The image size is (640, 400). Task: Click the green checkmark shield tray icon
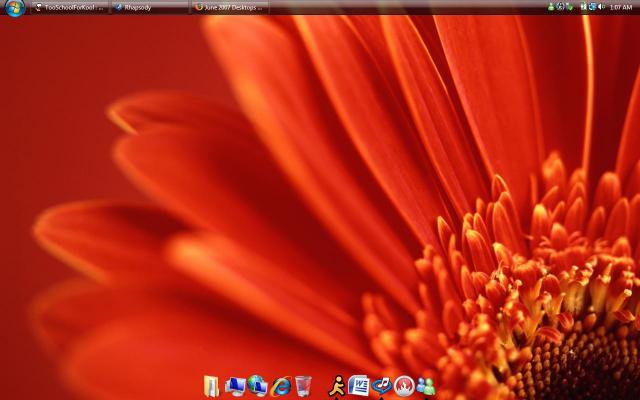pyautogui.click(x=570, y=7)
